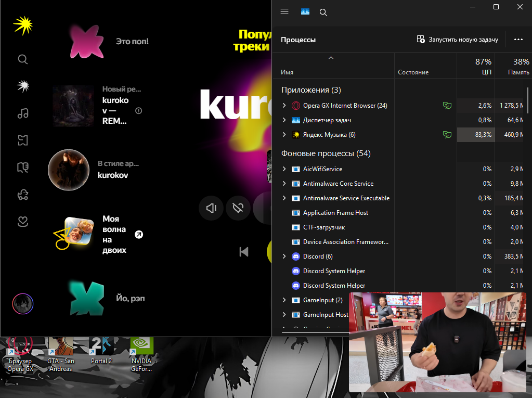The height and width of the screenshot is (398, 532).
Task: Click the previous track button
Action: pos(244,252)
